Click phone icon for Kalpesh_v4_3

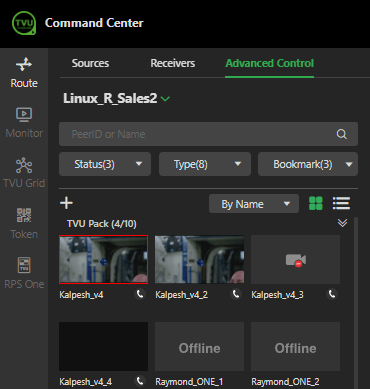[x=332, y=294]
